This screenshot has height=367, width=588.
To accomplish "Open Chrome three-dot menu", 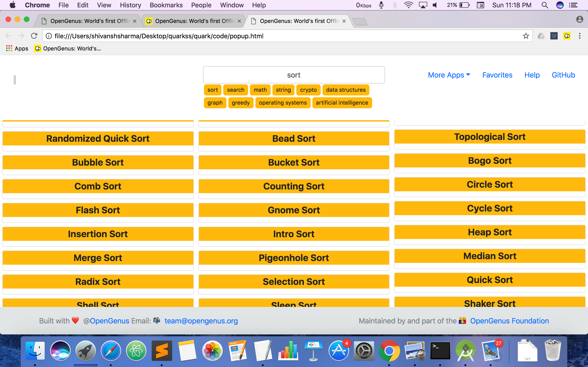I will point(580,36).
